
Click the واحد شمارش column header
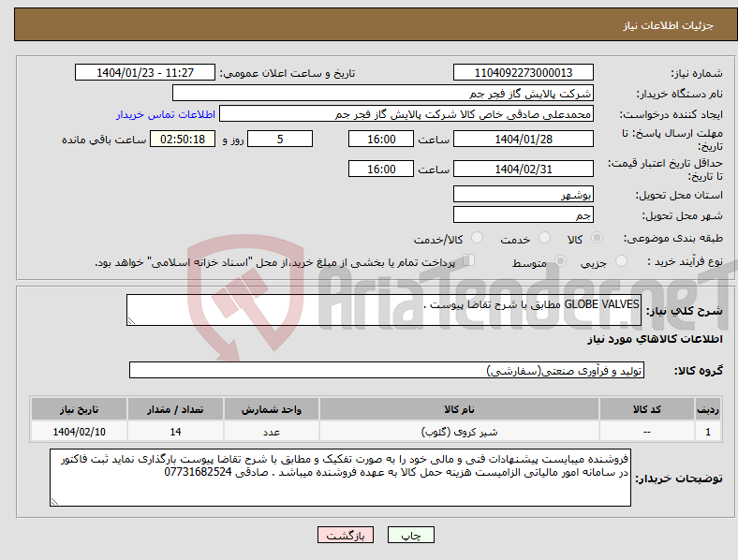(x=272, y=409)
